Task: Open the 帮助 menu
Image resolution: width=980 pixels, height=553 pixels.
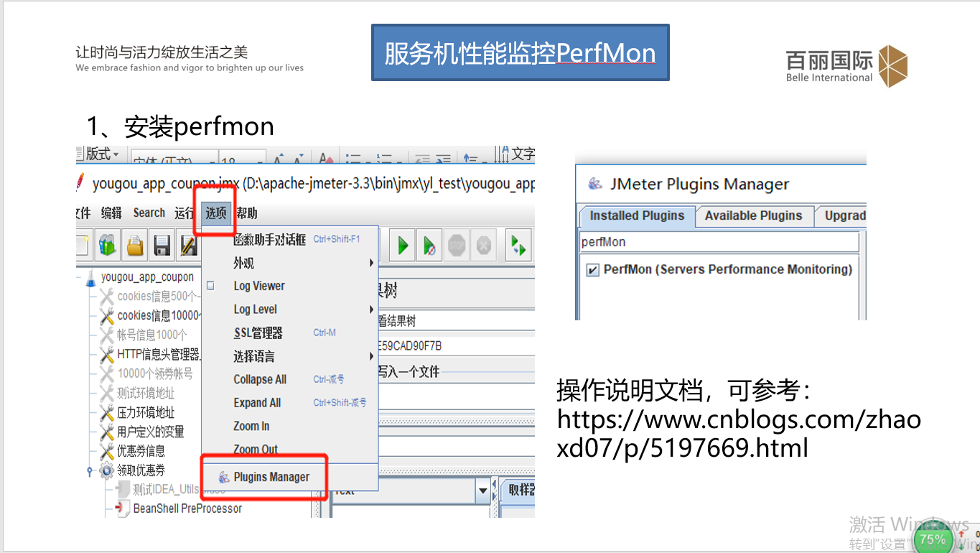Action: pos(246,213)
